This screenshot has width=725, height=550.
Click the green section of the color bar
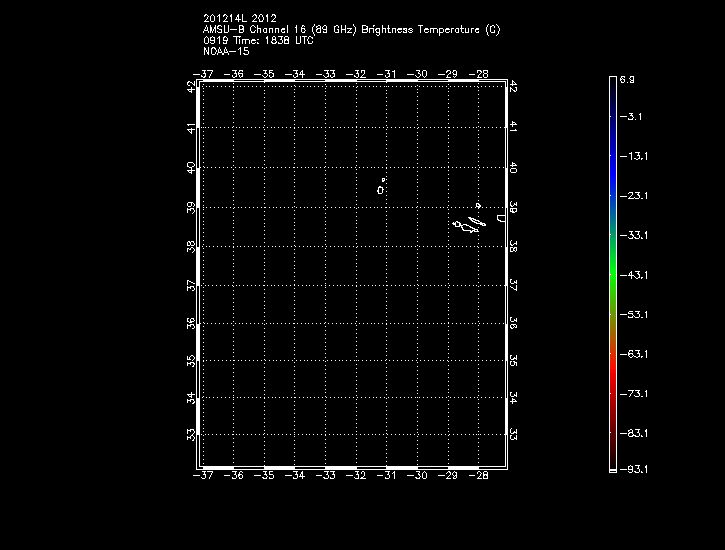(x=612, y=270)
